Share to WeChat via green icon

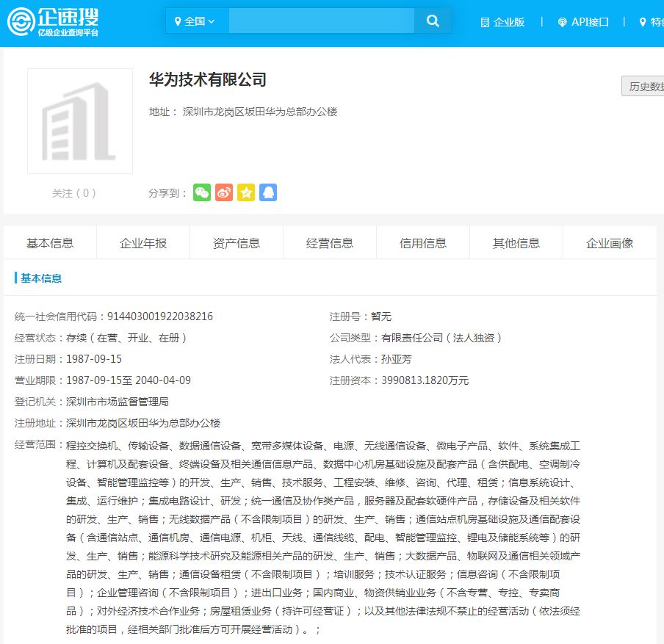pos(201,192)
